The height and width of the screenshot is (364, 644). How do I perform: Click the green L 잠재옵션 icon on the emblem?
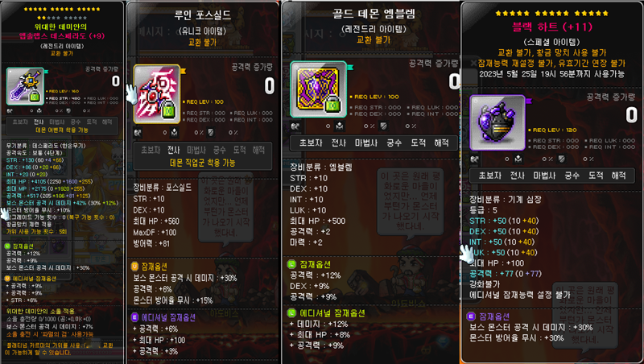coord(291,264)
